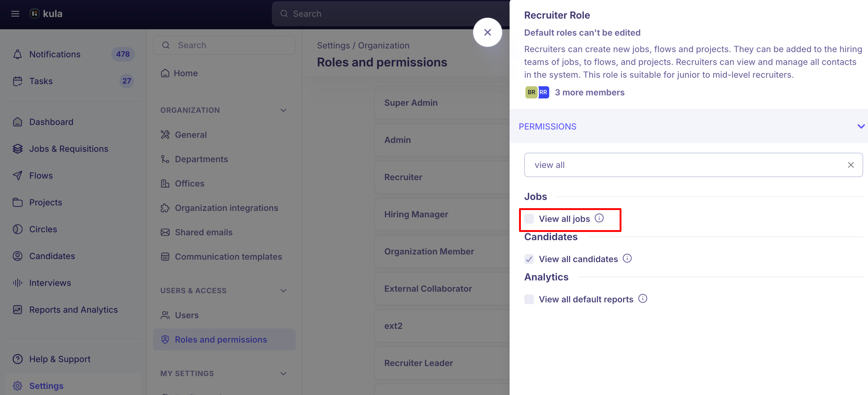Screen dimensions: 868x395
Task: Select Roles and permissions menu item
Action: [224, 340]
